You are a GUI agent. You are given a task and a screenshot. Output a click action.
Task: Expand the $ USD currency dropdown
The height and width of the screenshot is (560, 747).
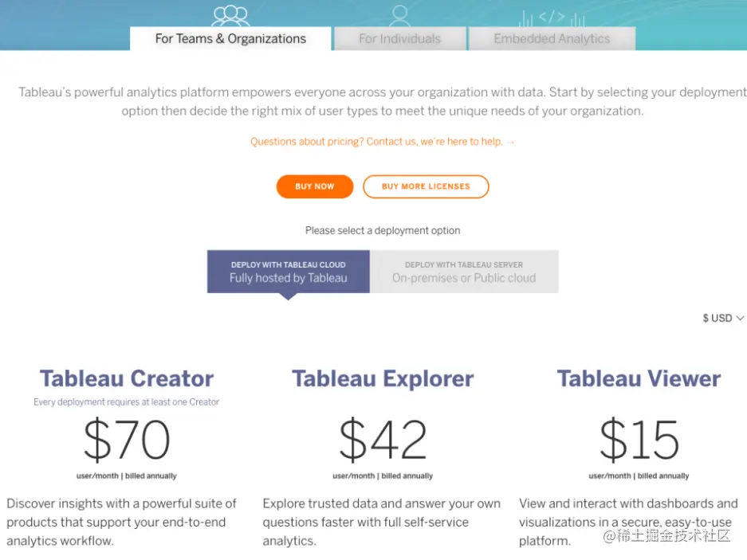[x=723, y=318]
